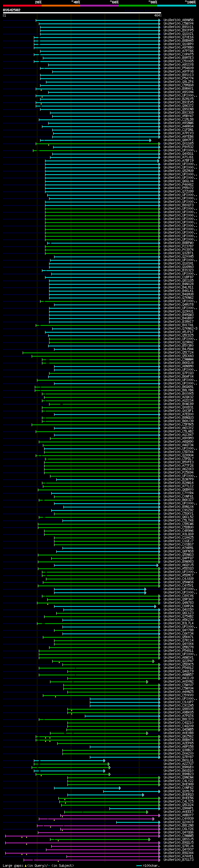The image size is (199, 868).
Task: Open the UniRef100_A7AVE1 hit
Action: pos(178,856)
